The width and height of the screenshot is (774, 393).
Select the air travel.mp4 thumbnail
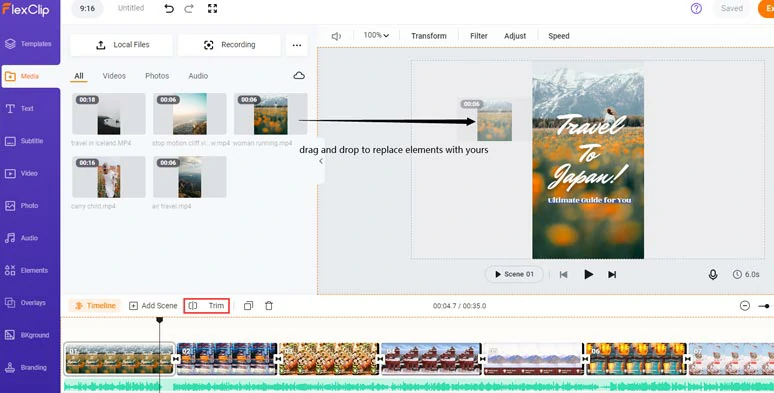point(190,177)
